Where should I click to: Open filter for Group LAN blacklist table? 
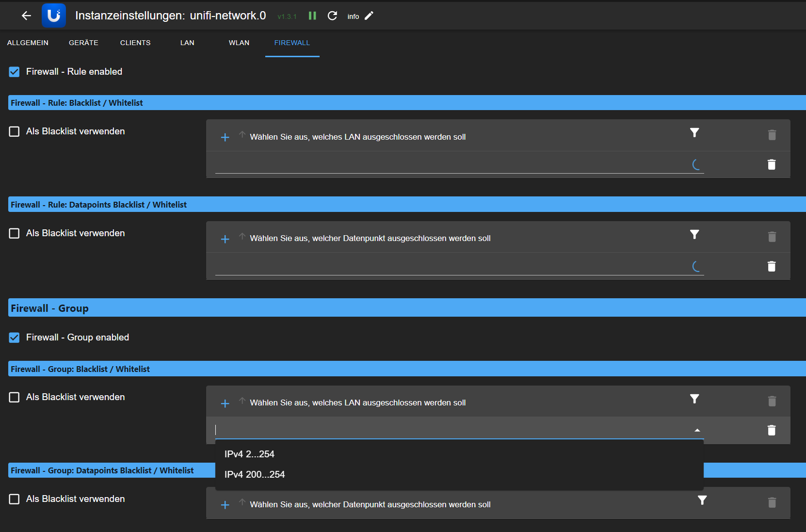point(694,399)
